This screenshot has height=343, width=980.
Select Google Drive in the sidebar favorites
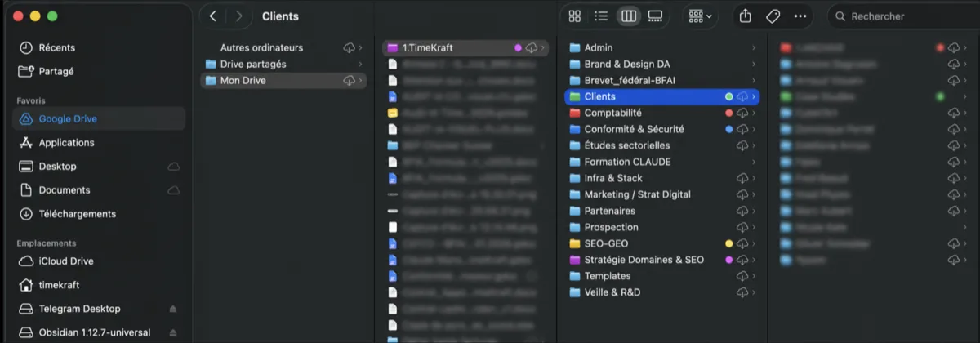99,118
